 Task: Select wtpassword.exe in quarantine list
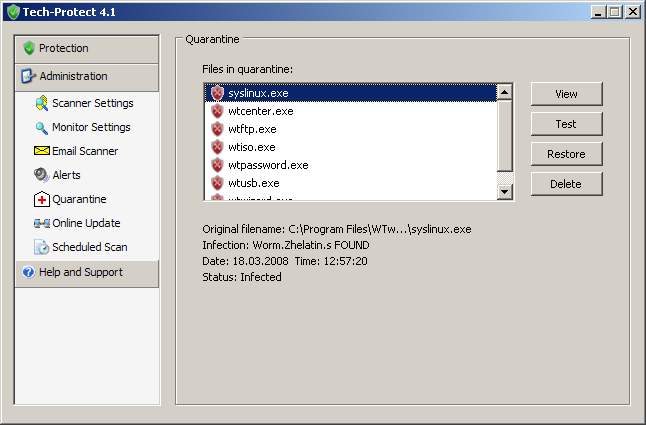click(268, 165)
